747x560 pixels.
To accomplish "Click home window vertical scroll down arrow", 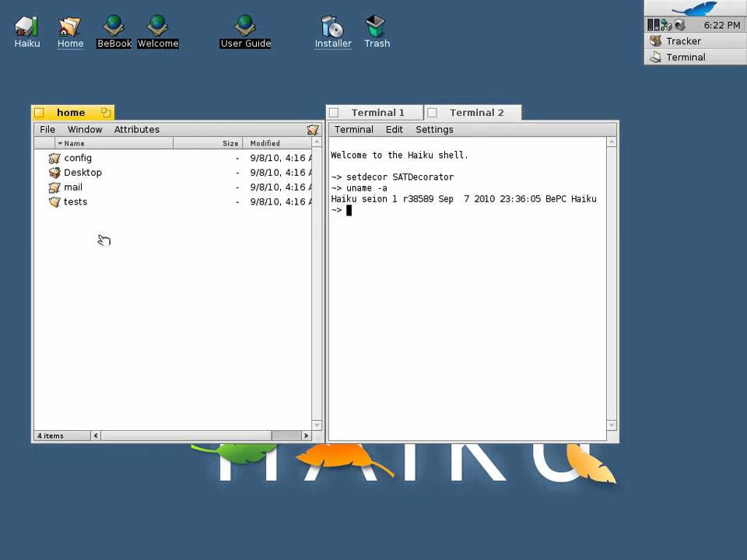I will [317, 425].
